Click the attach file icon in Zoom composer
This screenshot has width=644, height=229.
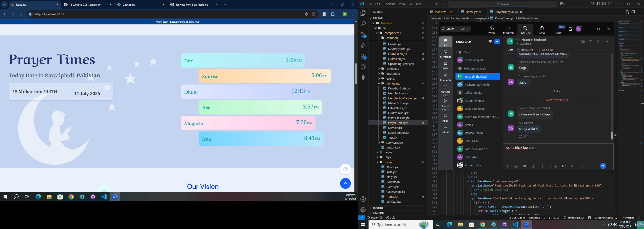tap(533, 166)
